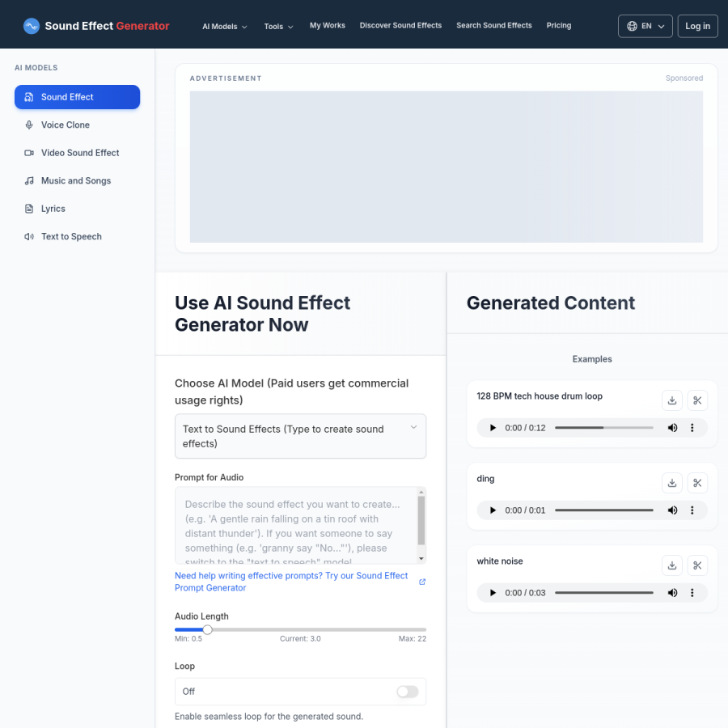This screenshot has width=728, height=728.
Task: Open the Sound Effect sidebar item
Action: [x=77, y=97]
